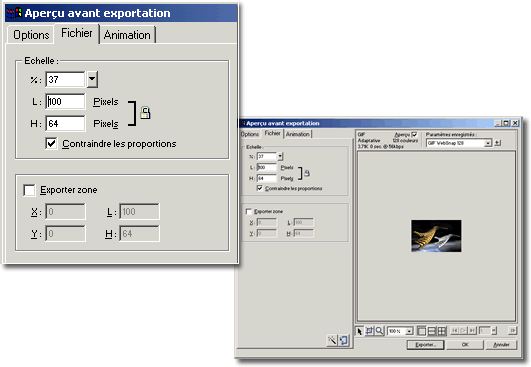Click the optimize to size icon

(343, 340)
